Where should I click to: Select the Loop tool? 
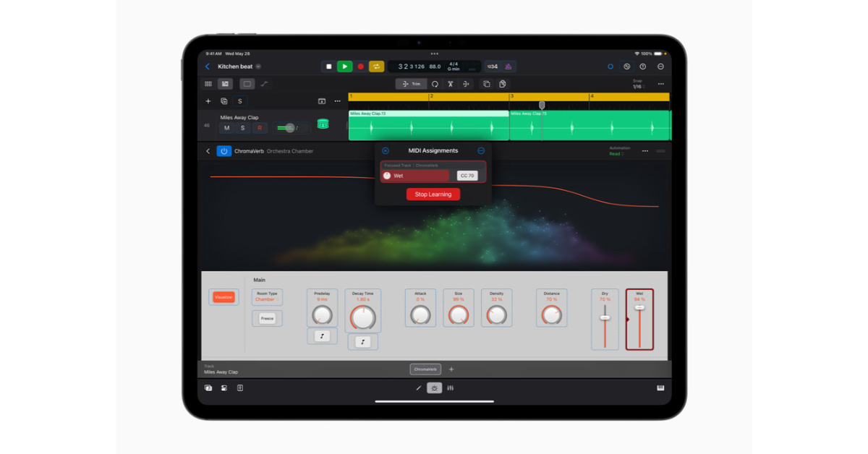(435, 84)
